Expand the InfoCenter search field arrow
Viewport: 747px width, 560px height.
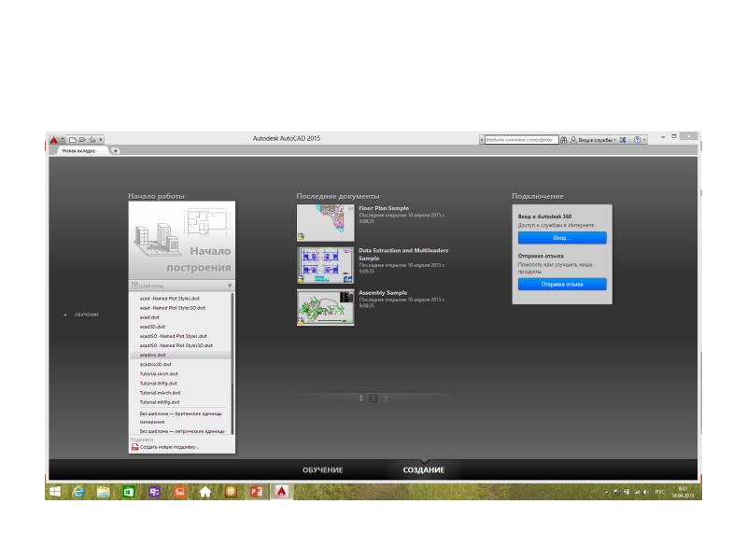pos(482,140)
